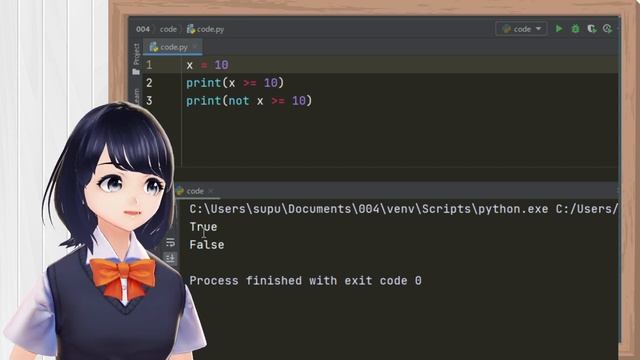Click the 'False' output line
640x360 pixels.
207,245
